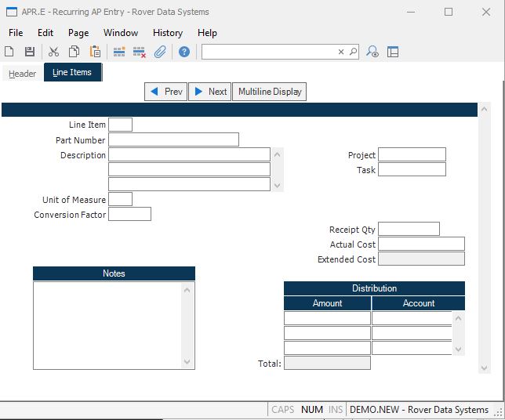Open attachments with the paperclip icon
Image resolution: width=505 pixels, height=420 pixels.
coord(160,52)
